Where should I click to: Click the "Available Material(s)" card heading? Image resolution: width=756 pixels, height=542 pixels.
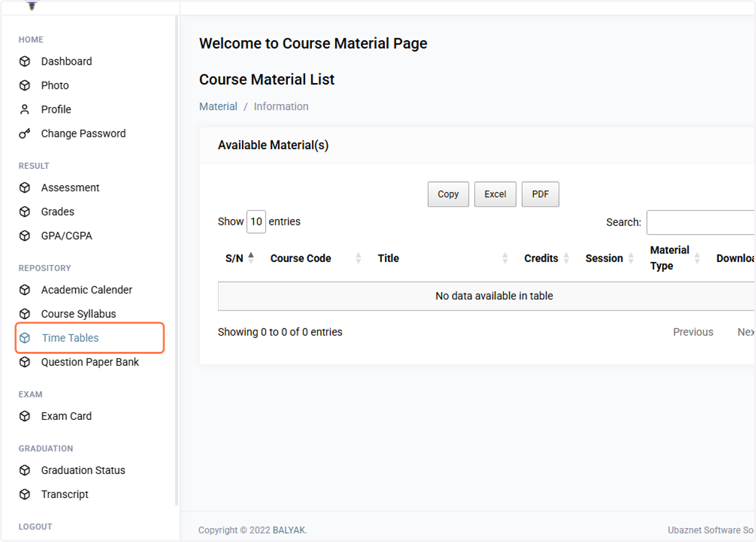(x=273, y=145)
